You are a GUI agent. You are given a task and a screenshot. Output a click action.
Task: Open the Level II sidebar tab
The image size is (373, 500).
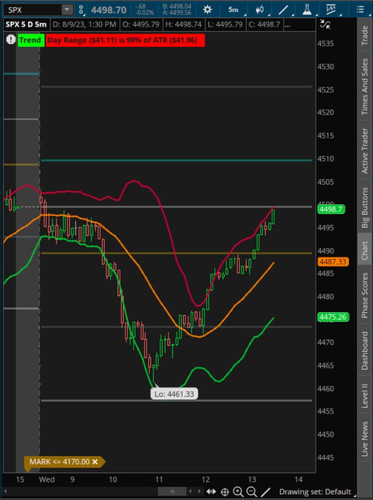(x=365, y=396)
